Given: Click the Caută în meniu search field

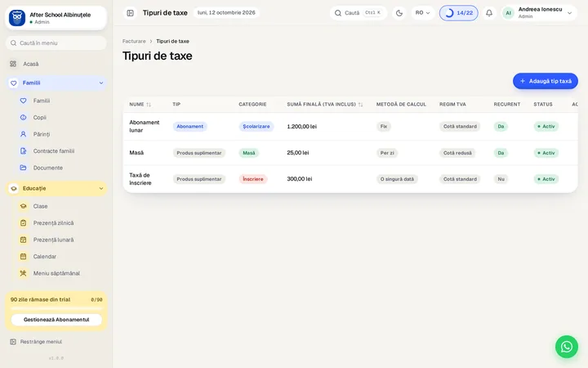Looking at the screenshot, I should [56, 43].
